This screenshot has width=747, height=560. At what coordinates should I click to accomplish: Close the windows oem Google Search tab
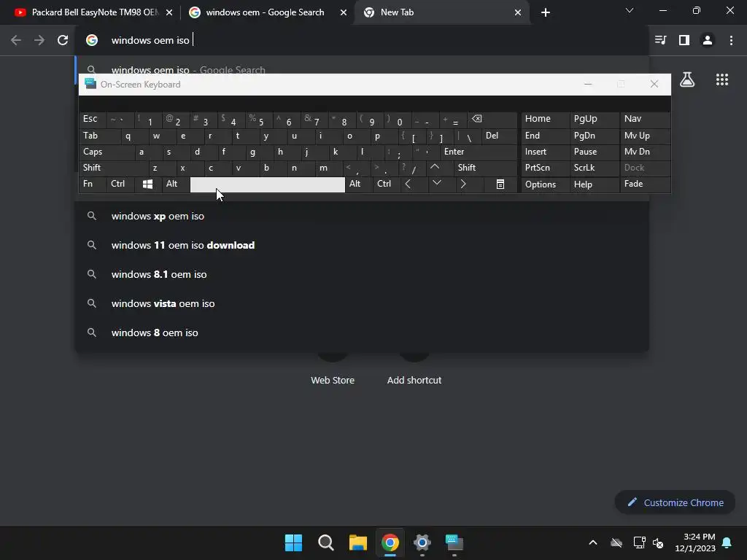[344, 12]
